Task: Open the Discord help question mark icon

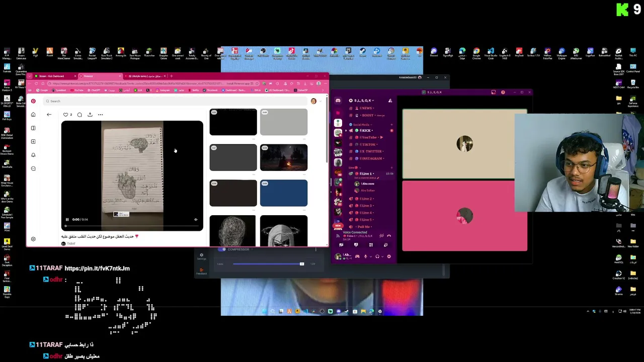Action: pos(503,92)
